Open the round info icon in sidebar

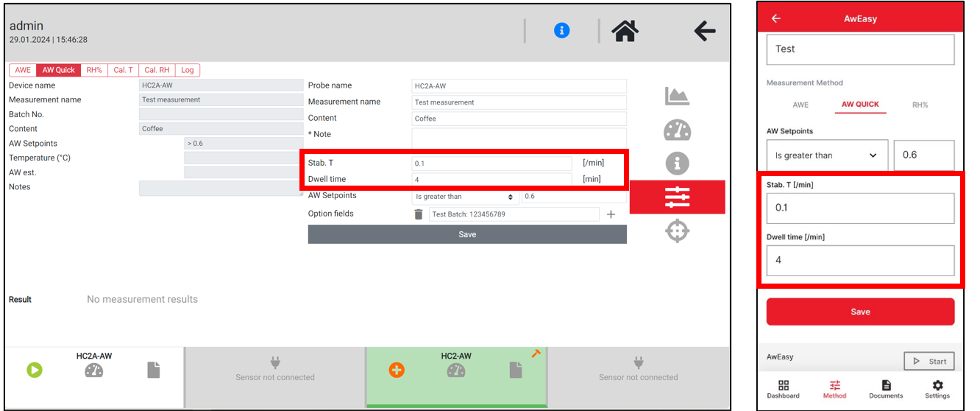coord(677,163)
